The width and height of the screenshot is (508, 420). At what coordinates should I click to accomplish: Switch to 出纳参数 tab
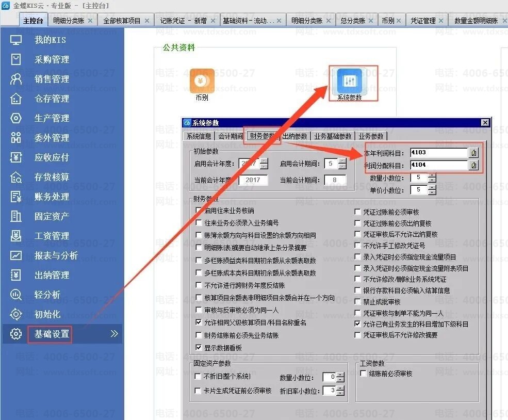pyautogui.click(x=294, y=136)
